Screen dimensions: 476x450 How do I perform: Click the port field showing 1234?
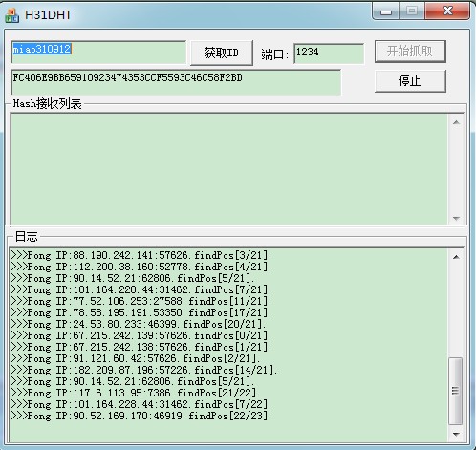pos(329,54)
